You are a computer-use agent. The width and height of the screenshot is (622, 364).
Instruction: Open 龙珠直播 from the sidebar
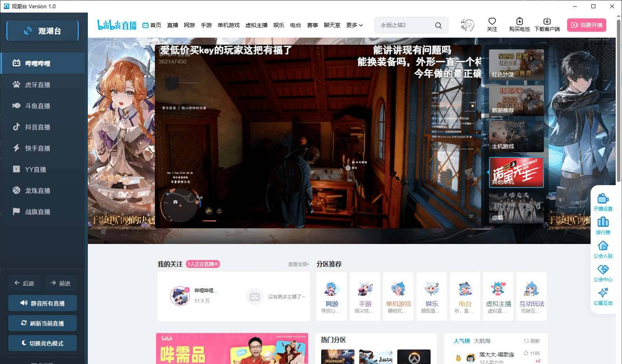tap(43, 190)
